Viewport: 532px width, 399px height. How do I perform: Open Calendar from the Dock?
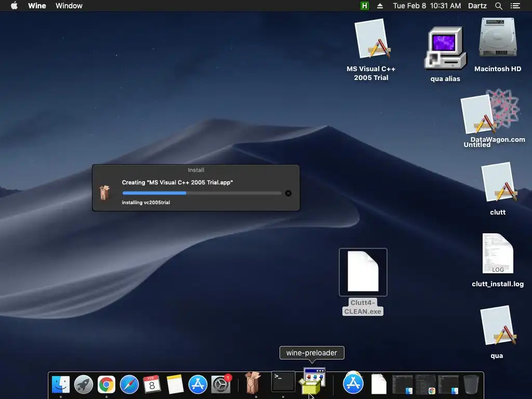[x=152, y=384]
